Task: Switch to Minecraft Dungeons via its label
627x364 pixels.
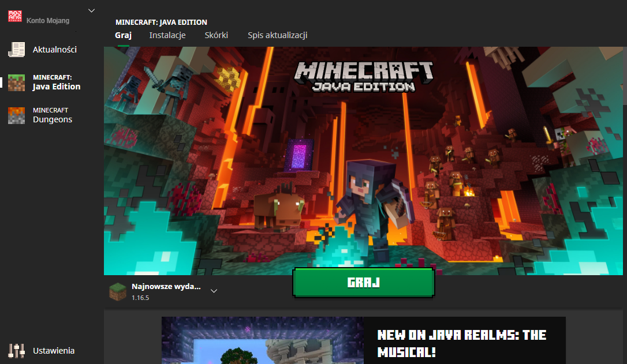Action: pos(52,115)
